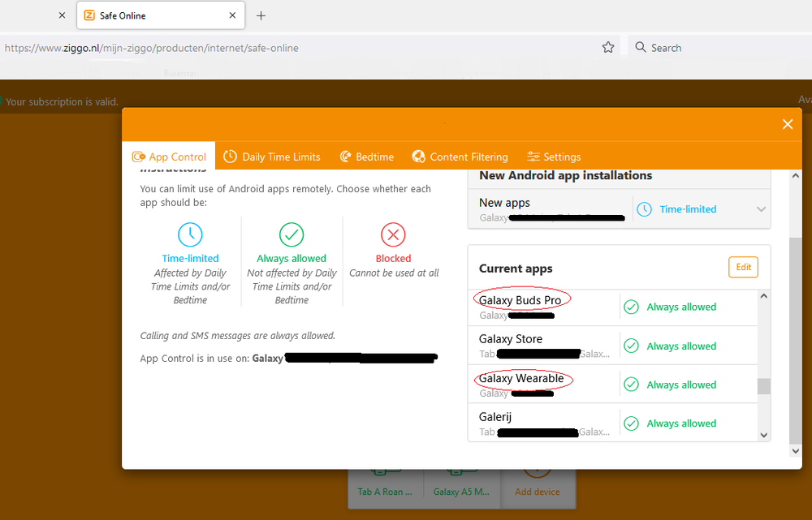812x520 pixels.
Task: Click Galaxy Buds Pro green checkmark icon
Action: 631,307
